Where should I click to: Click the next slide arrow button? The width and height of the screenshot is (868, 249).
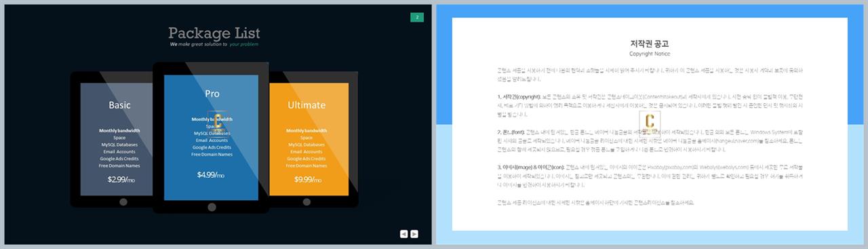click(x=414, y=233)
